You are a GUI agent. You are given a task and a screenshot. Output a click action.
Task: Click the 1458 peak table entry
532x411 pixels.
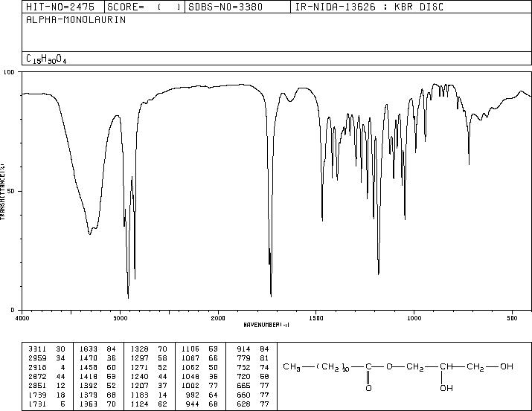click(97, 367)
